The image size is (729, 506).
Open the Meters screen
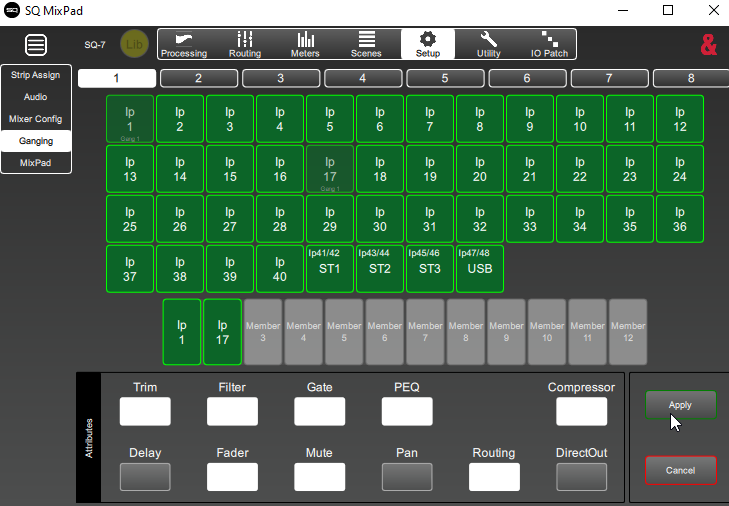pos(305,45)
